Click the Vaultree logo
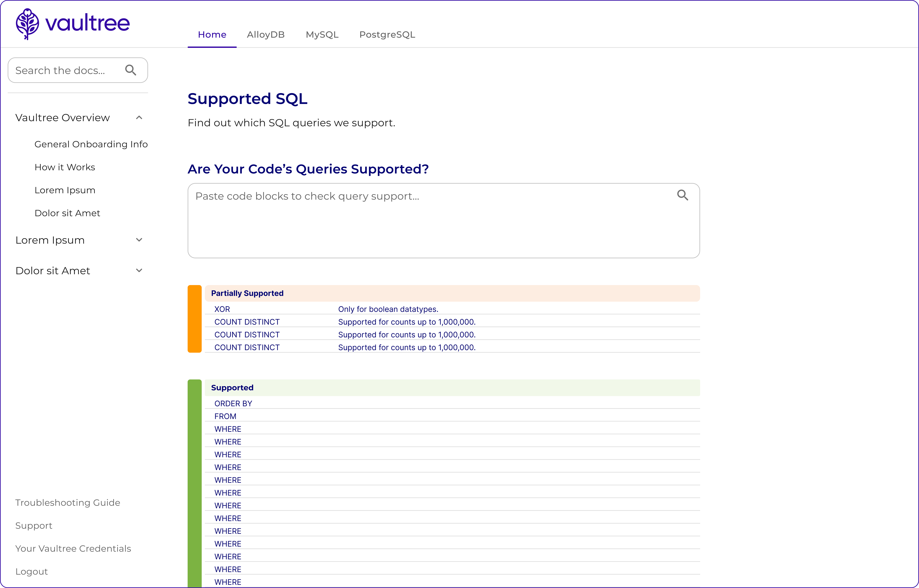 click(x=73, y=24)
